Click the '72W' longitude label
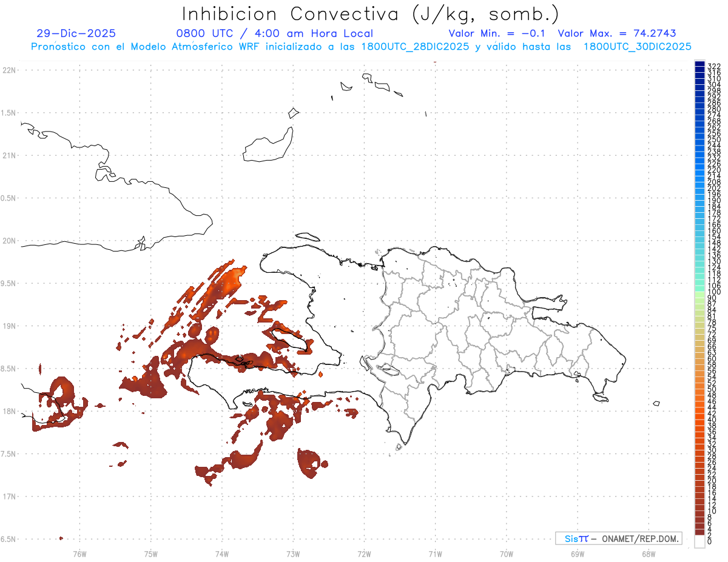Viewport: 728px width, 562px height. point(364,554)
